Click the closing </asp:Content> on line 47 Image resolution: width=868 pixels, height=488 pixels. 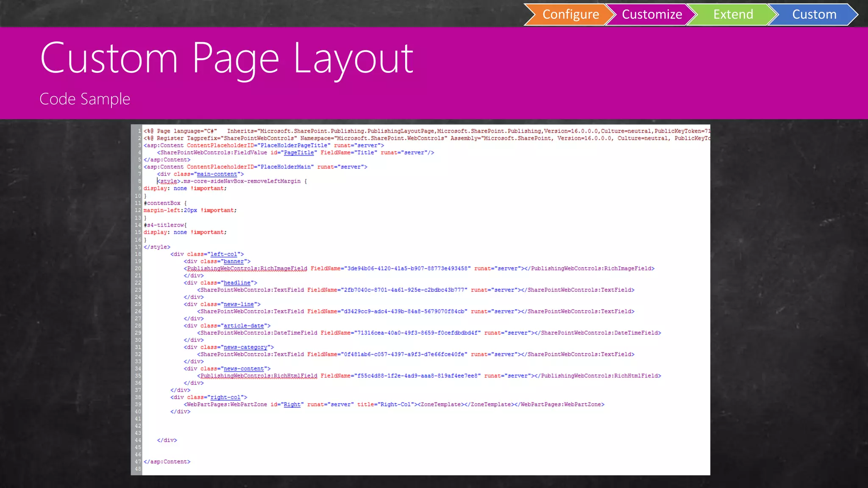click(x=167, y=462)
